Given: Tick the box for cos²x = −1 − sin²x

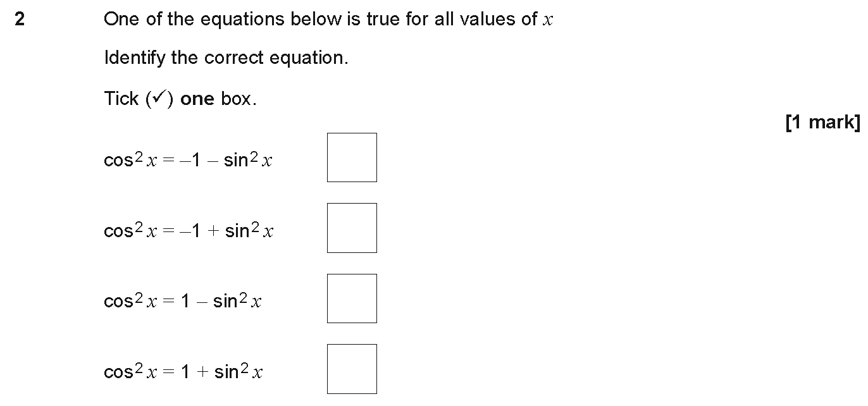Looking at the screenshot, I should coord(352,157).
